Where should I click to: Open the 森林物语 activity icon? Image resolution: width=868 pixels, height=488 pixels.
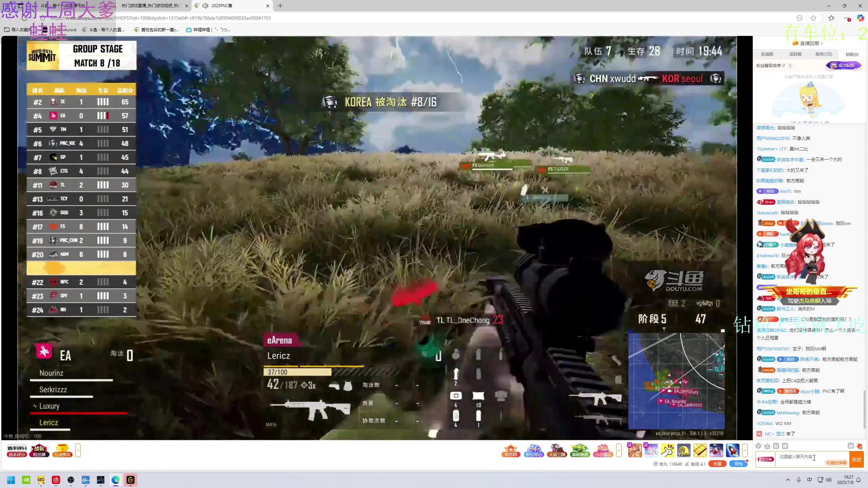coord(580,451)
